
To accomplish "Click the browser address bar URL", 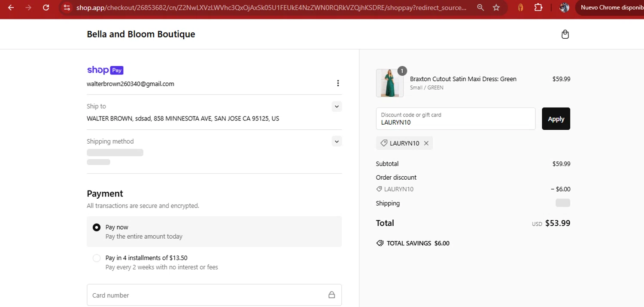I will [271, 8].
